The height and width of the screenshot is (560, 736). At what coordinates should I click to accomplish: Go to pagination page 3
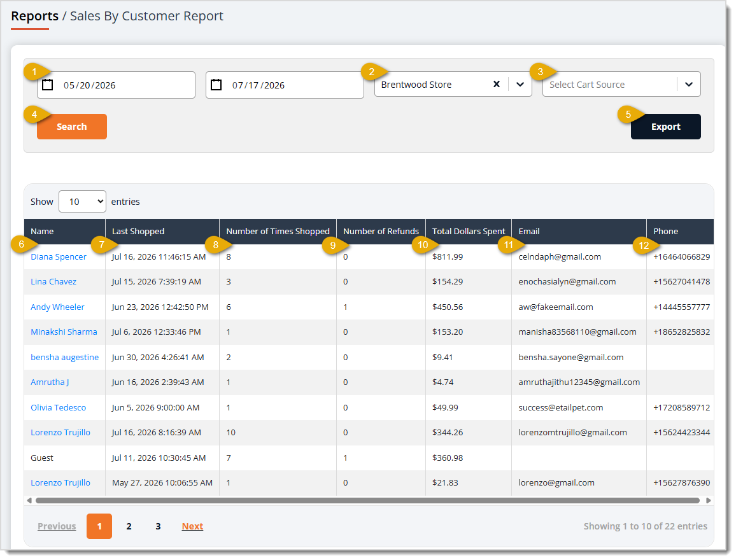pos(158,526)
